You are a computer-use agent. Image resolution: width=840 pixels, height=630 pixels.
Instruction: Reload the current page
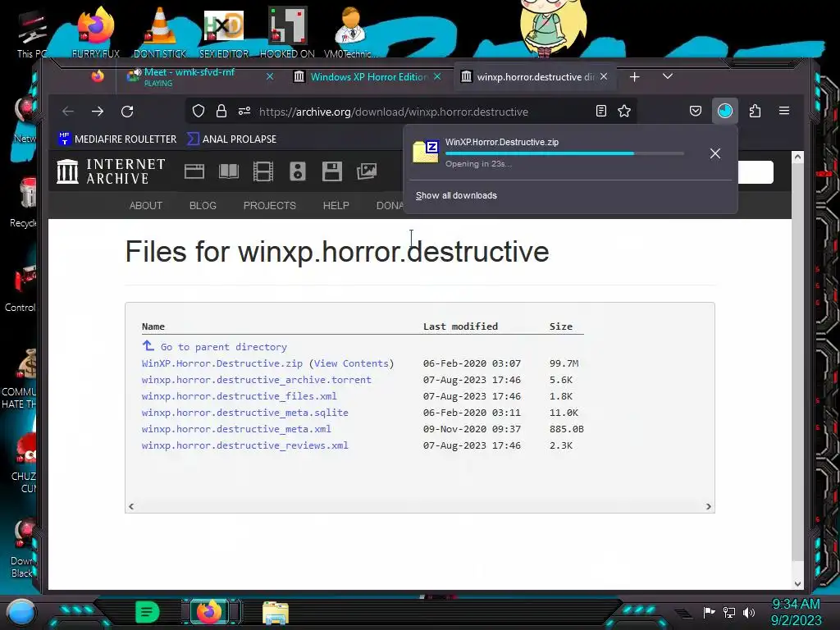127,112
